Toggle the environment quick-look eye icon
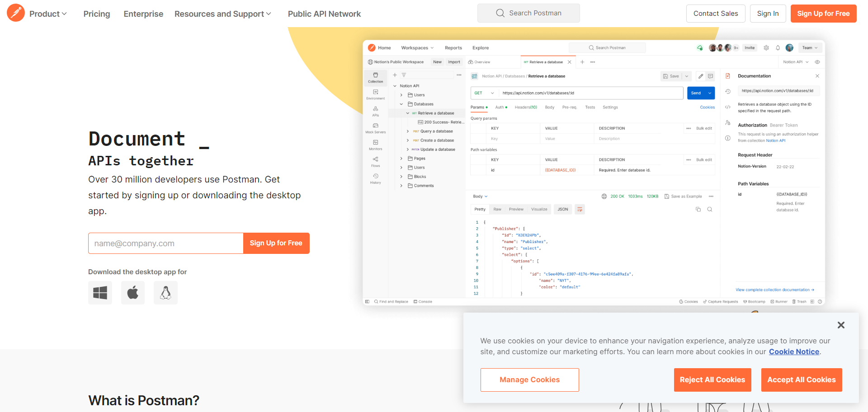 [x=817, y=62]
